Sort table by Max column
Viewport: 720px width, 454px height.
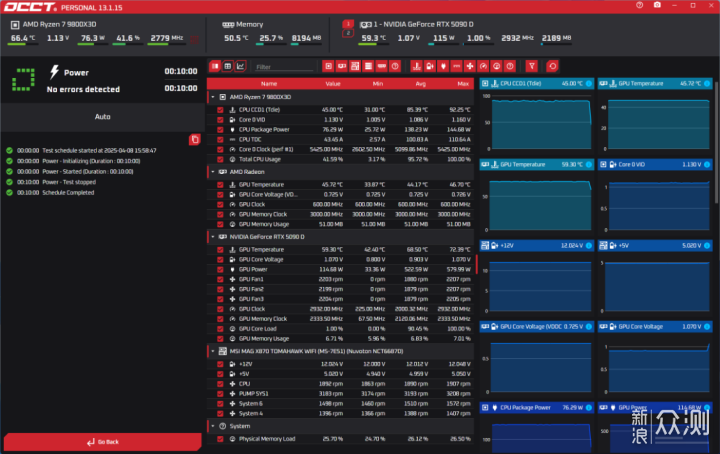coord(463,84)
